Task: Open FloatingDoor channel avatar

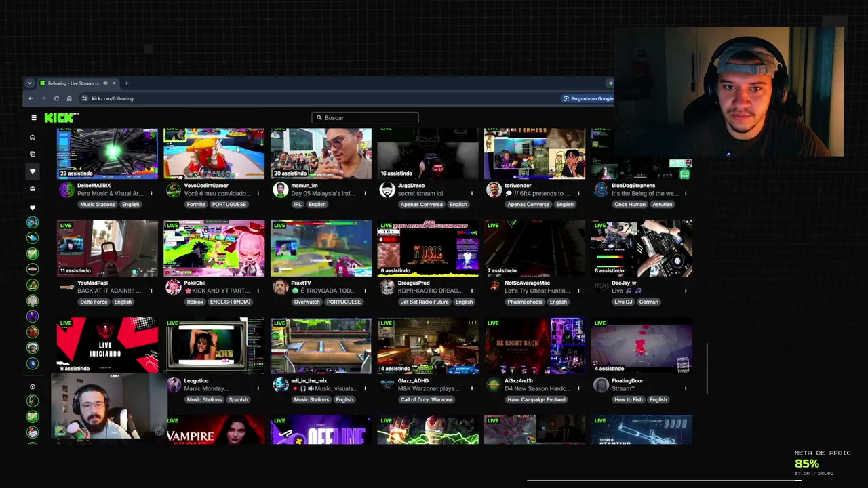Action: coord(601,385)
